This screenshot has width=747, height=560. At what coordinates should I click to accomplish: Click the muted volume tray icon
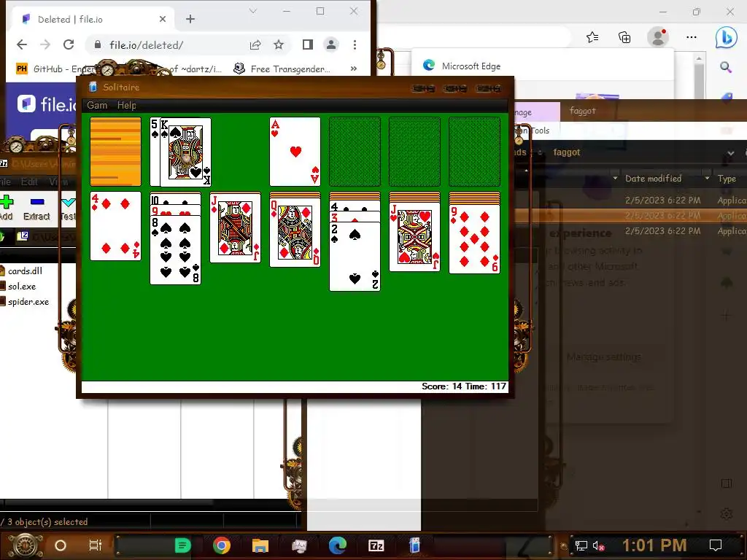[x=599, y=545]
